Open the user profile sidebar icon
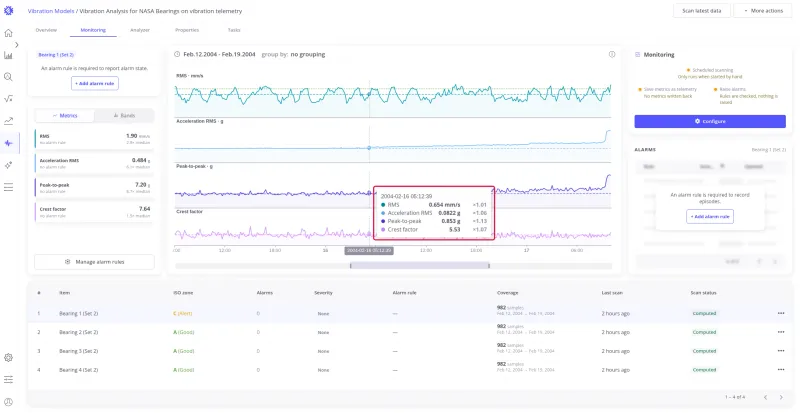This screenshot has width=800, height=413. (9, 402)
